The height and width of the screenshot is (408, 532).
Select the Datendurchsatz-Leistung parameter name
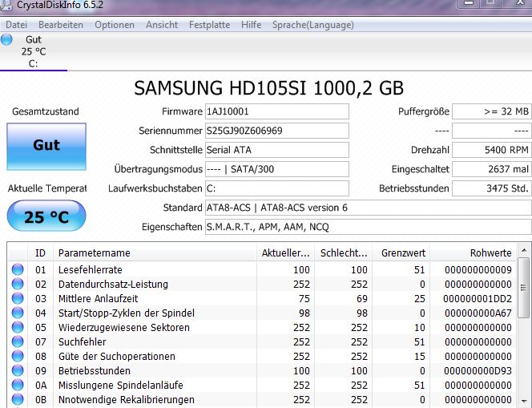pyautogui.click(x=113, y=284)
